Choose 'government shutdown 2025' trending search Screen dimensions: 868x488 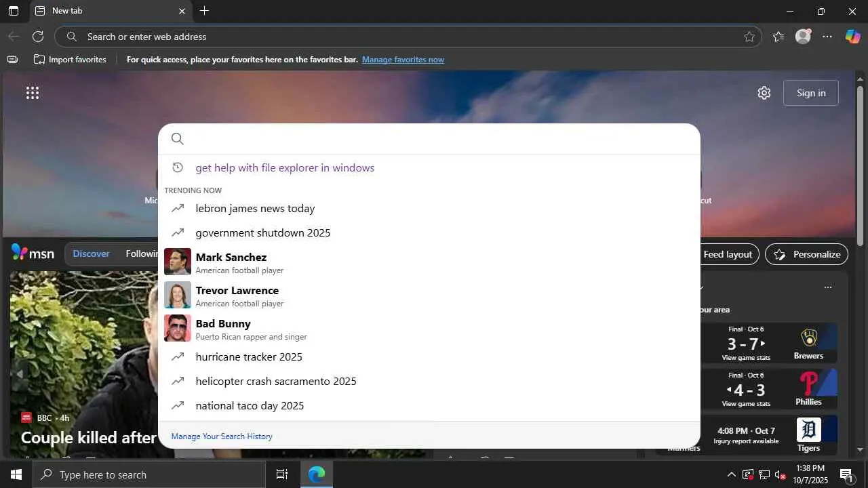coord(429,232)
